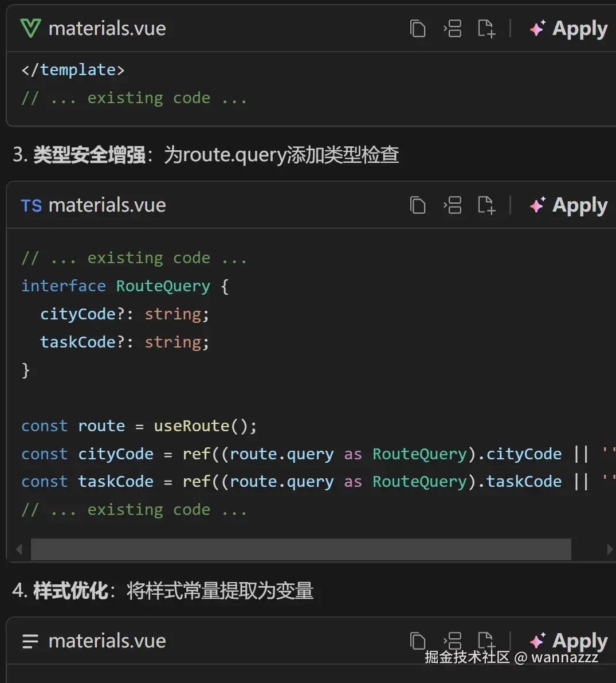Insert the TypeScript snippet at cursor
This screenshot has height=683, width=616.
click(453, 205)
